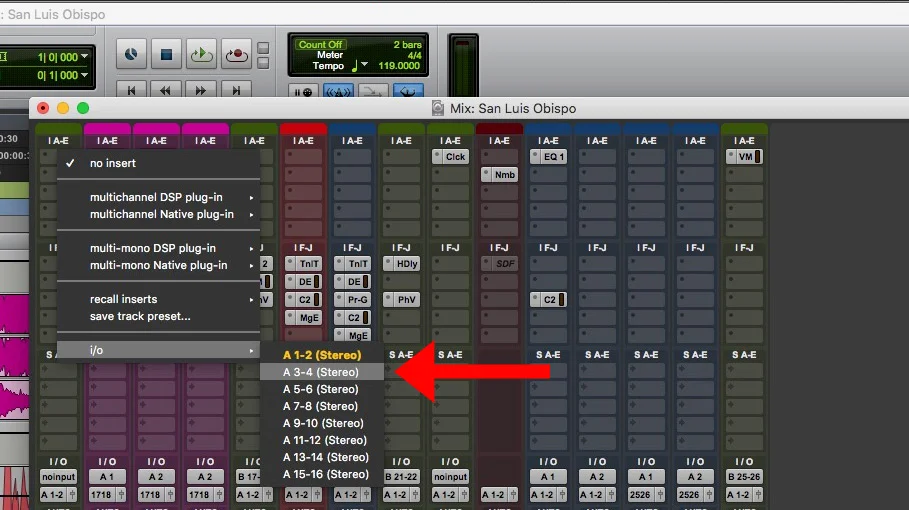Screen dimensions: 909x510
Task: Click the main counter 1|0|000 value
Action: pos(57,57)
